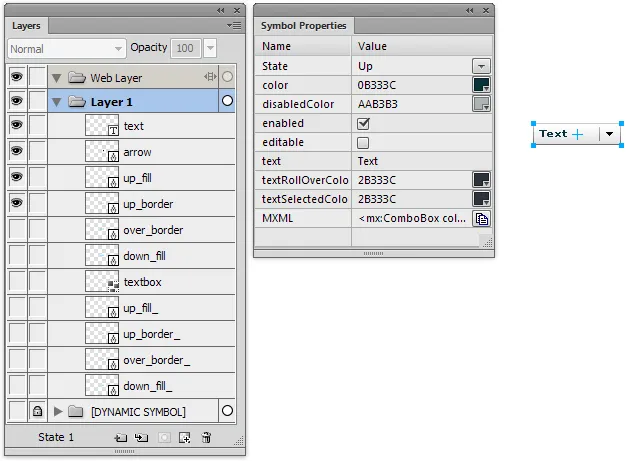Click the New Sub Layer icon
This screenshot has height=461, width=631.
[141, 437]
